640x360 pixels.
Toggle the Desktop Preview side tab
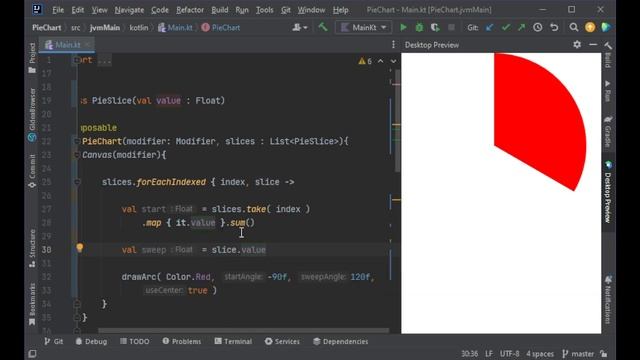(608, 192)
